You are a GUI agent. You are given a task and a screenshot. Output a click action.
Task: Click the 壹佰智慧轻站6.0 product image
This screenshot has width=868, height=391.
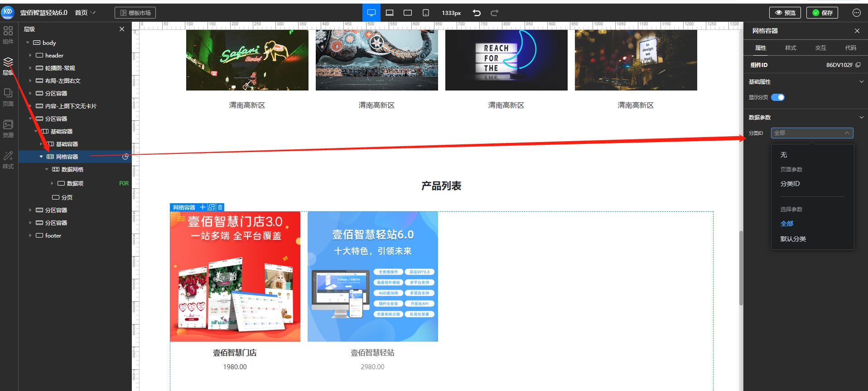tap(373, 277)
